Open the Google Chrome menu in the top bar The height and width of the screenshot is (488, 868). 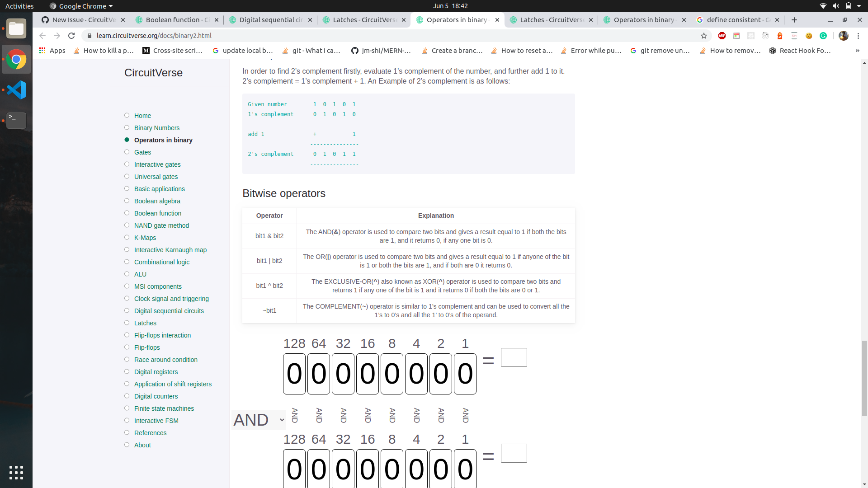click(x=80, y=6)
